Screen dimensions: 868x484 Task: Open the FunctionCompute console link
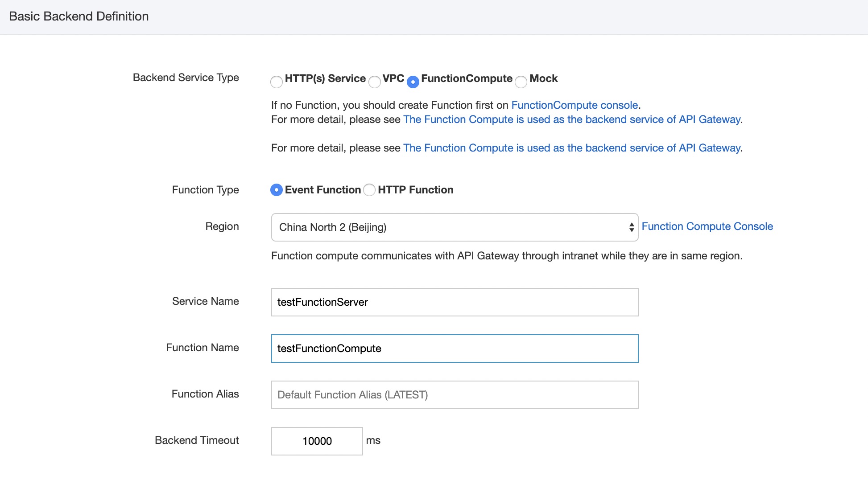[x=575, y=105]
